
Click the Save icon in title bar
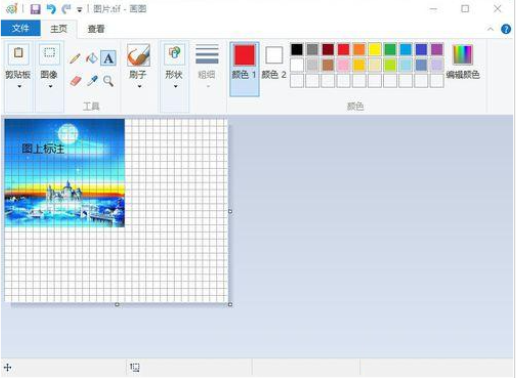[x=35, y=9]
